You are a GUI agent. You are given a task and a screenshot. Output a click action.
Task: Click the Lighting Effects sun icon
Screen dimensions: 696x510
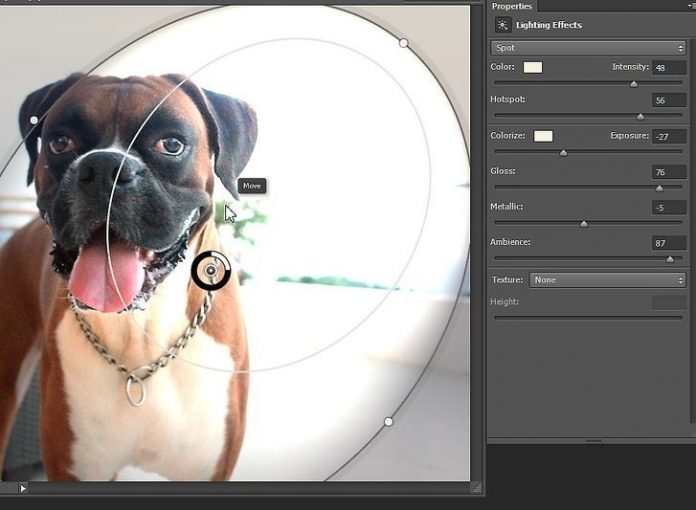[x=502, y=25]
